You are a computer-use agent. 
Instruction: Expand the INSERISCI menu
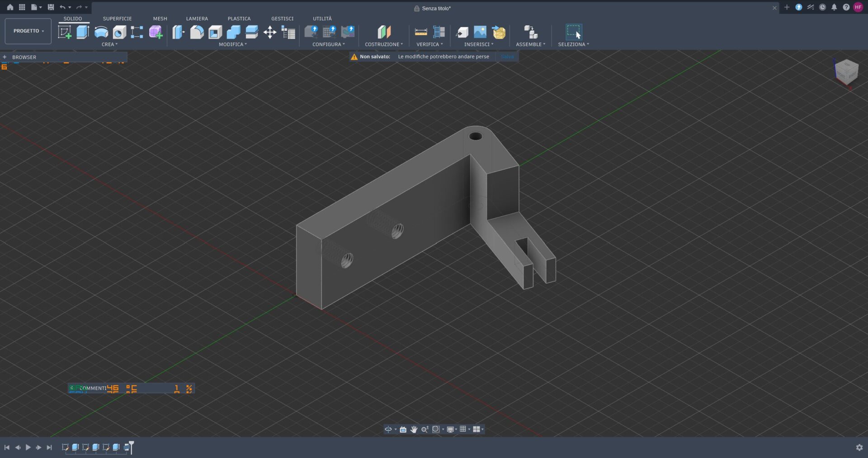[479, 44]
